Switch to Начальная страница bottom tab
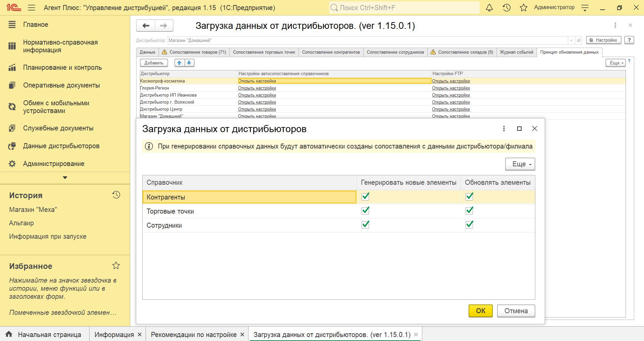 (45, 335)
